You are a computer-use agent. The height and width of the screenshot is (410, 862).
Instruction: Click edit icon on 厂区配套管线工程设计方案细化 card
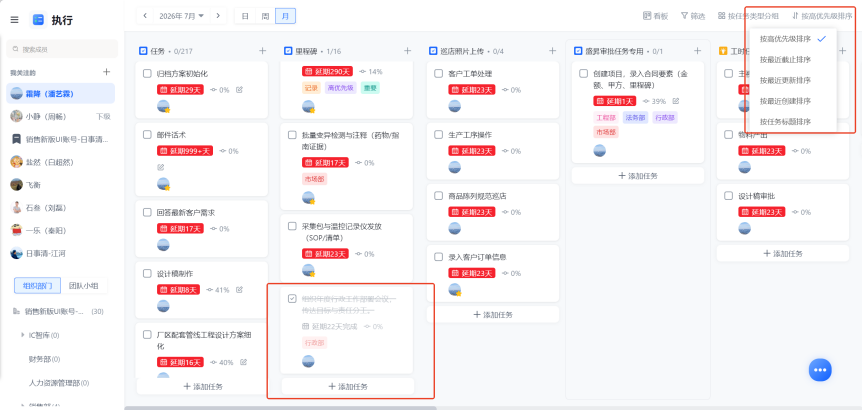tap(244, 362)
